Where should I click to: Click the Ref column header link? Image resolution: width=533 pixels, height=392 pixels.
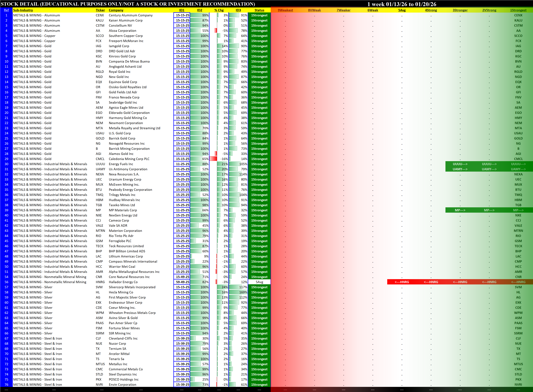(x=6, y=10)
